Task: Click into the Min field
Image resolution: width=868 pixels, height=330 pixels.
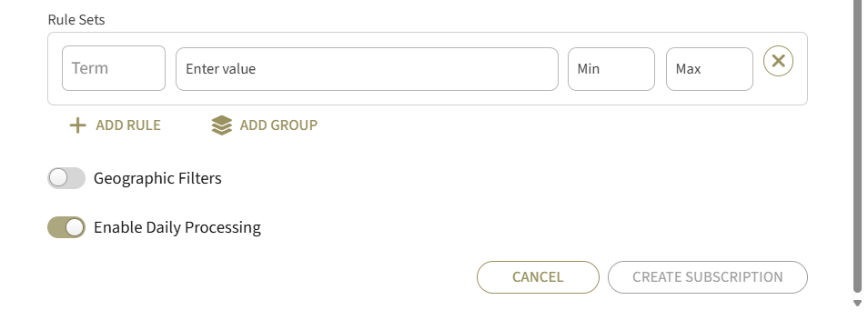Action: [x=611, y=69]
